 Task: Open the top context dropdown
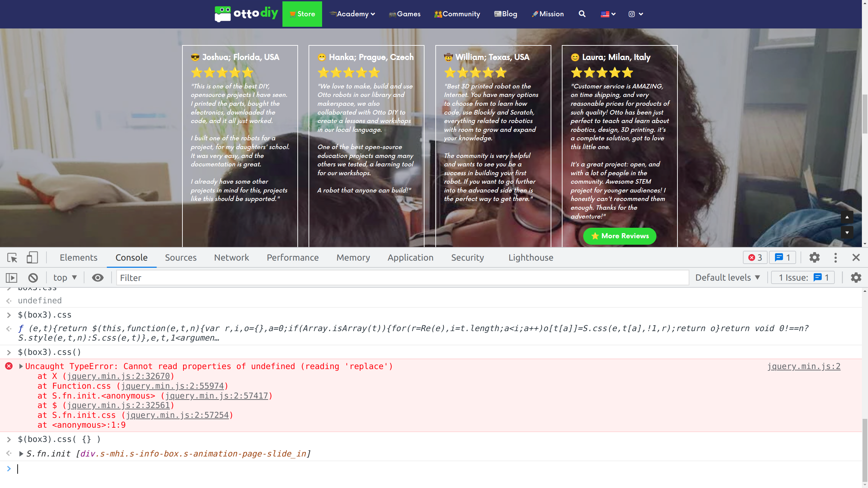pos(65,278)
